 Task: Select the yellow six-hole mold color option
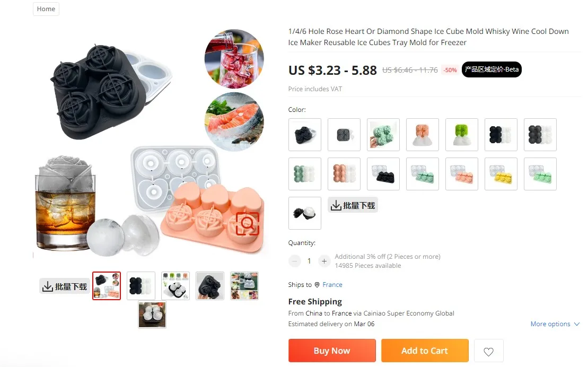tap(501, 174)
